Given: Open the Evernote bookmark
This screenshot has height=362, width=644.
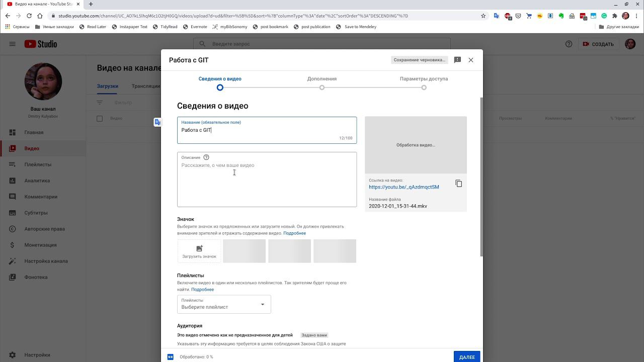Looking at the screenshot, I should [195, 27].
